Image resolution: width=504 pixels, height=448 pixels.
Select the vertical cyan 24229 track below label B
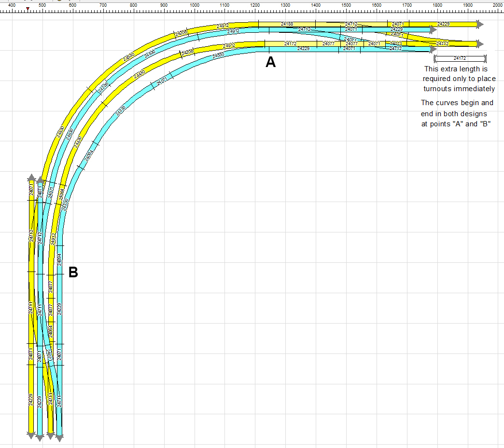(59, 309)
